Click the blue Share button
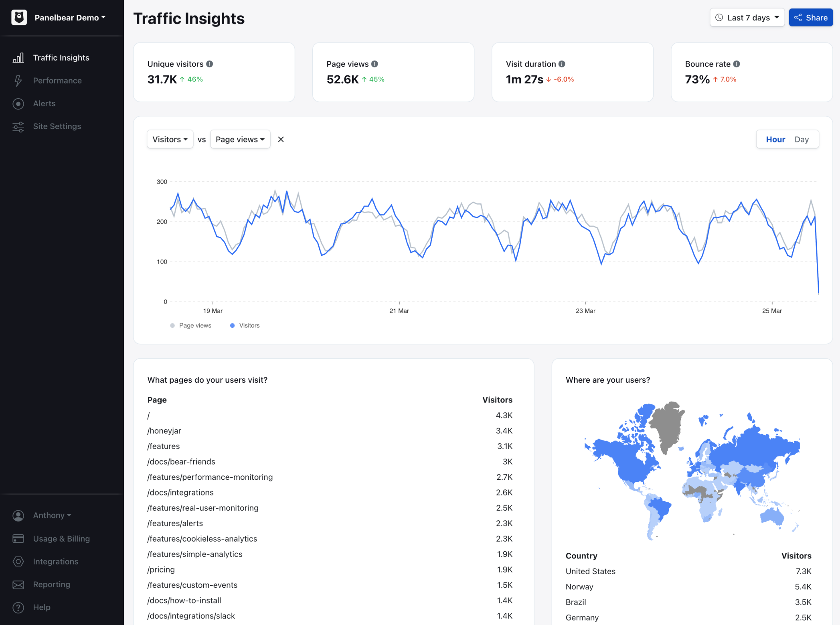 [x=811, y=18]
